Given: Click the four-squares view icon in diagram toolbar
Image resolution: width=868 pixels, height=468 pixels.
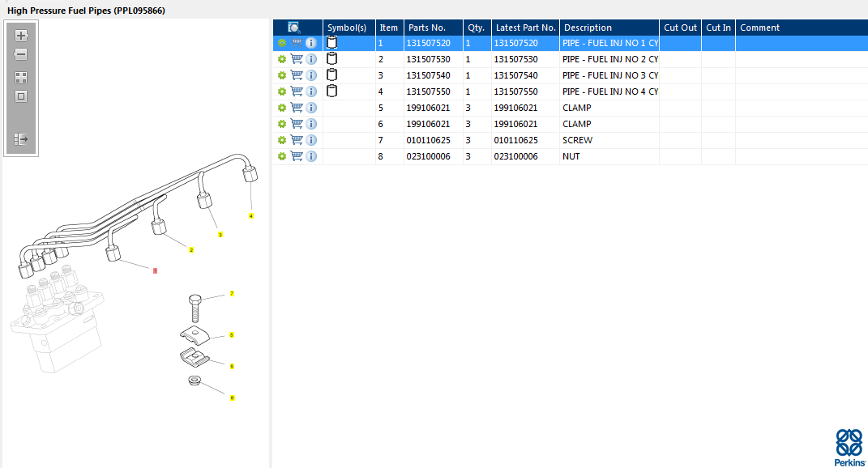Looking at the screenshot, I should 21,78.
